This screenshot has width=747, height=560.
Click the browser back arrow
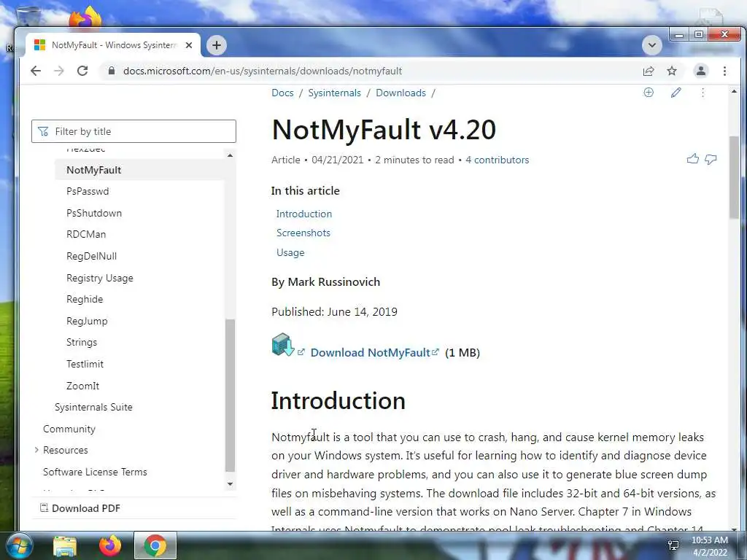[36, 71]
